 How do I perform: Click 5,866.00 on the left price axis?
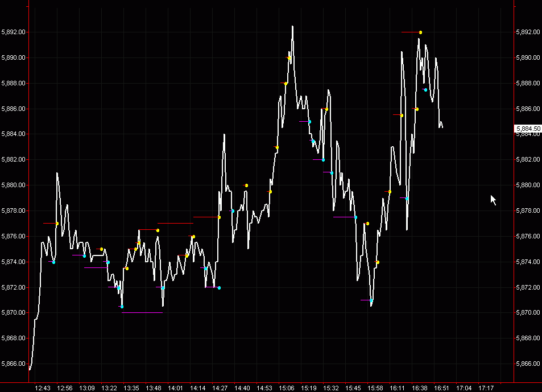point(13,364)
